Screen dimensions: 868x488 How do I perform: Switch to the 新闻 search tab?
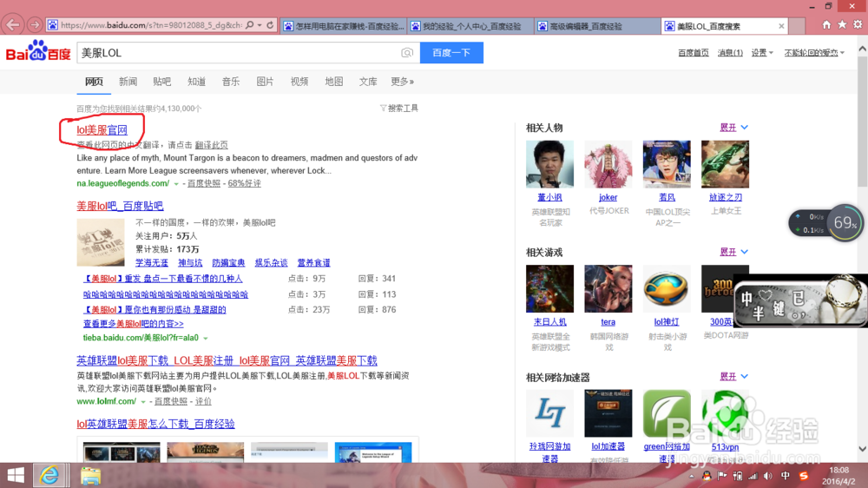click(128, 82)
